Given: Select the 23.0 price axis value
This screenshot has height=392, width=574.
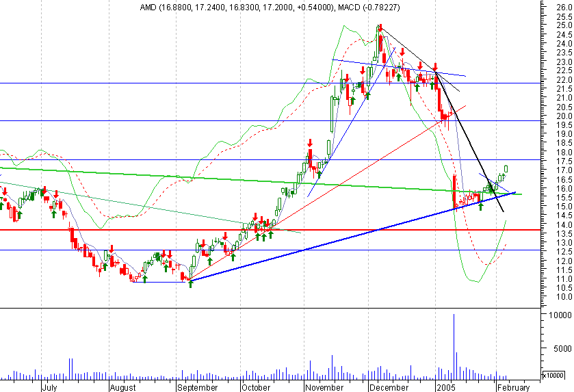Looking at the screenshot, I should pos(564,62).
